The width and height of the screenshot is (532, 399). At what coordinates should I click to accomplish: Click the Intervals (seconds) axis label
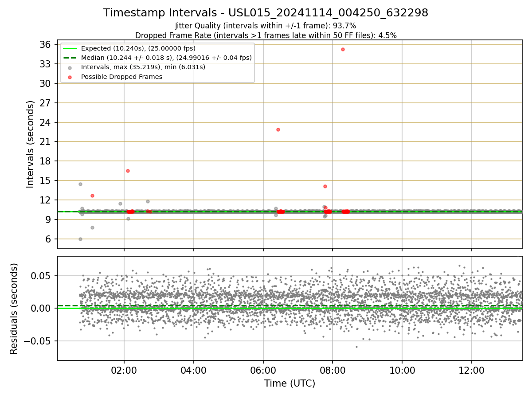pos(30,144)
